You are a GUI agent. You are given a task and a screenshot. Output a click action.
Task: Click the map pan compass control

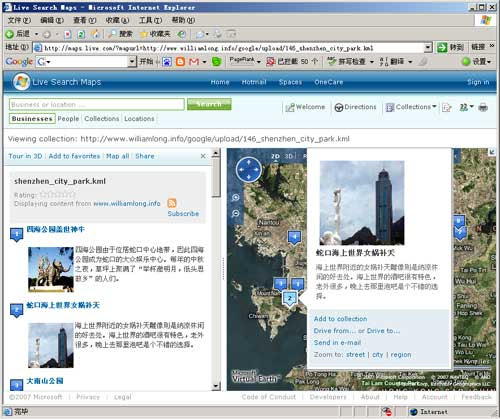[x=249, y=170]
